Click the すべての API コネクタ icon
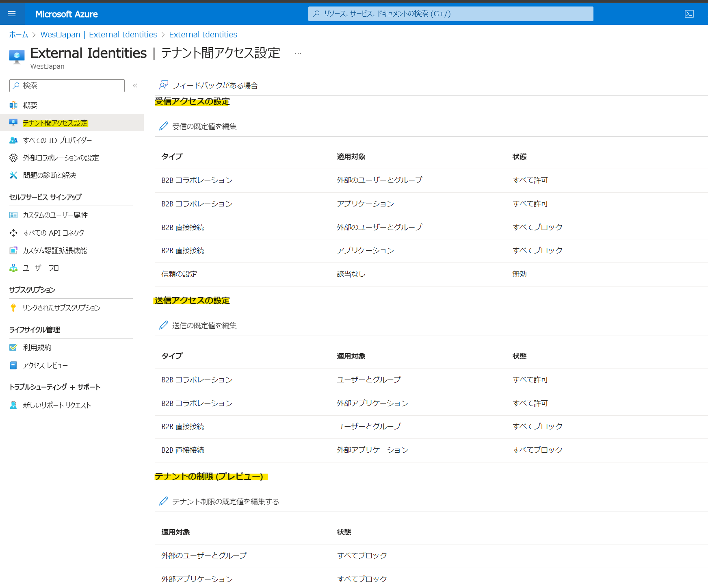The width and height of the screenshot is (708, 588). [13, 233]
